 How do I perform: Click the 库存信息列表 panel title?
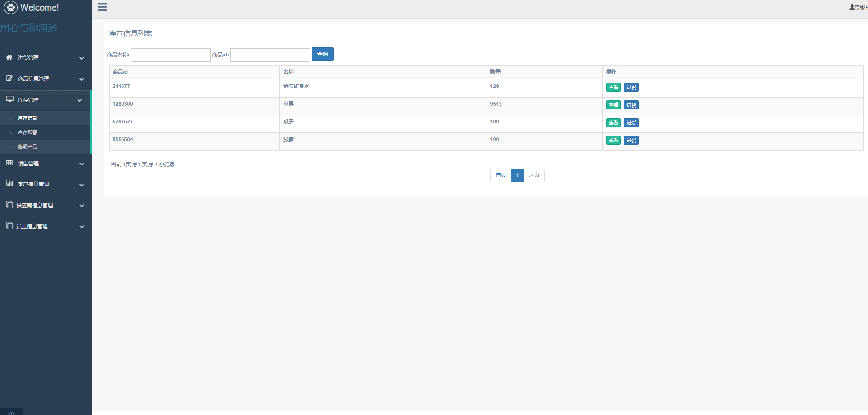131,33
